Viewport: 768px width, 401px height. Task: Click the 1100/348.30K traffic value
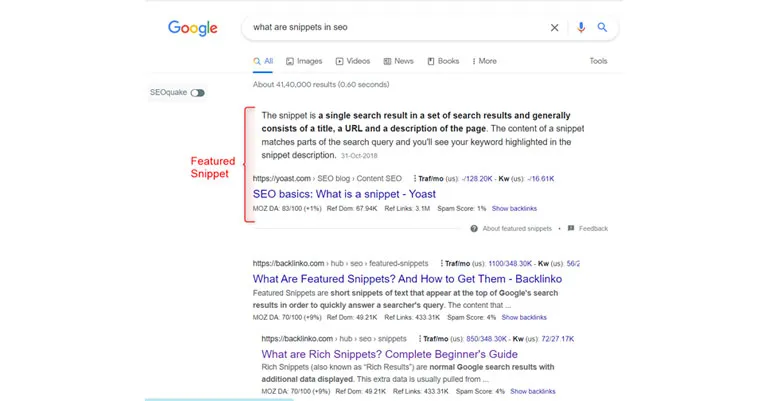(x=510, y=263)
